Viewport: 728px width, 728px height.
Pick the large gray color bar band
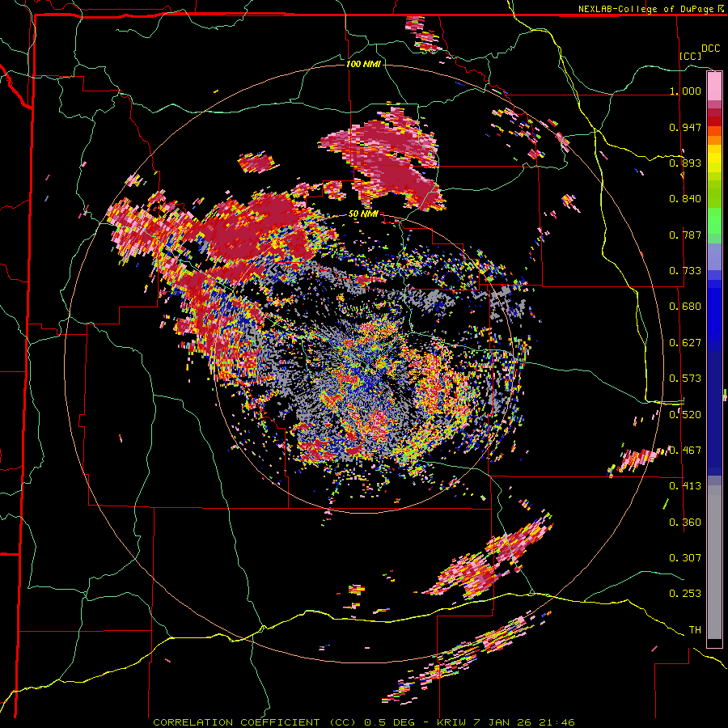[714, 562]
